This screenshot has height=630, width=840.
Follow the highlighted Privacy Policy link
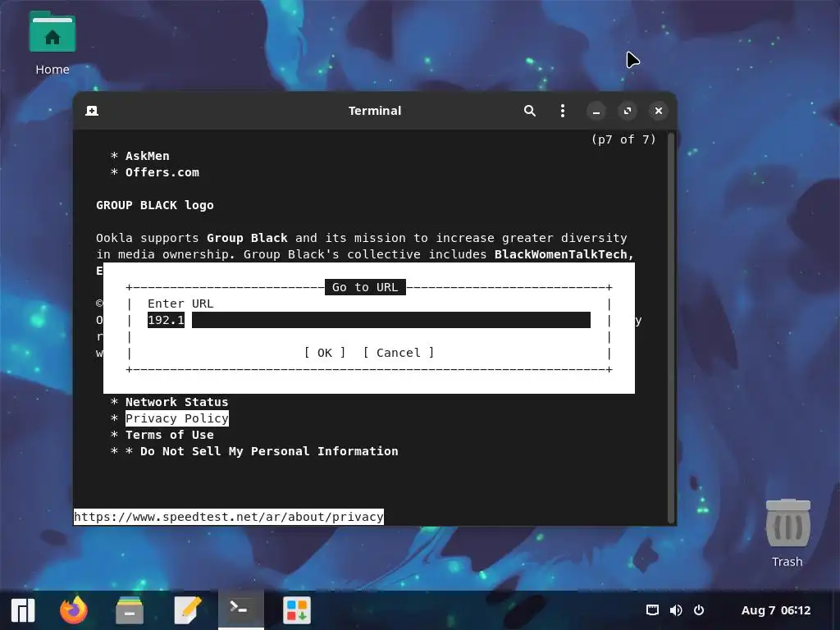(177, 418)
